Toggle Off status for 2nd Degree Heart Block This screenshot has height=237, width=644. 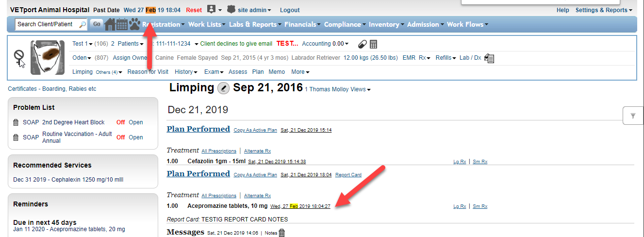click(121, 122)
